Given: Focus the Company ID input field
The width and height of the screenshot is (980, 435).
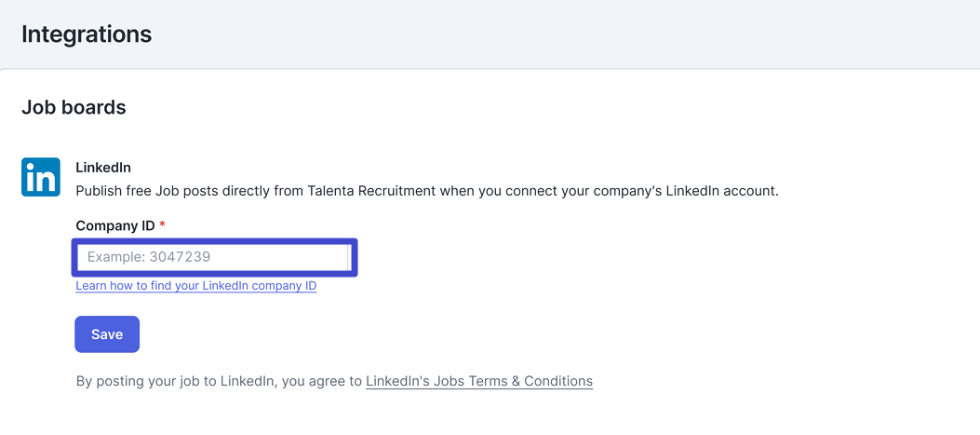Looking at the screenshot, I should point(213,256).
